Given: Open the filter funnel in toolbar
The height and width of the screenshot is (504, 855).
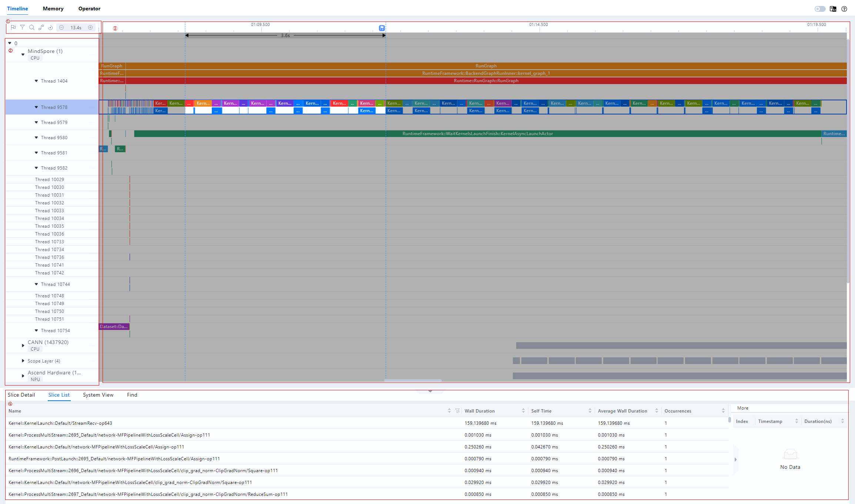Looking at the screenshot, I should [x=23, y=27].
